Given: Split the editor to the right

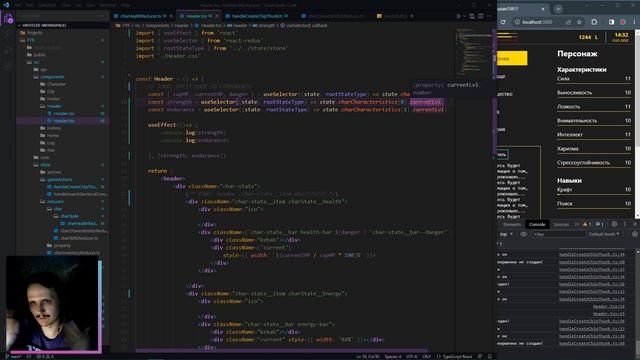Looking at the screenshot, I should click(x=481, y=16).
